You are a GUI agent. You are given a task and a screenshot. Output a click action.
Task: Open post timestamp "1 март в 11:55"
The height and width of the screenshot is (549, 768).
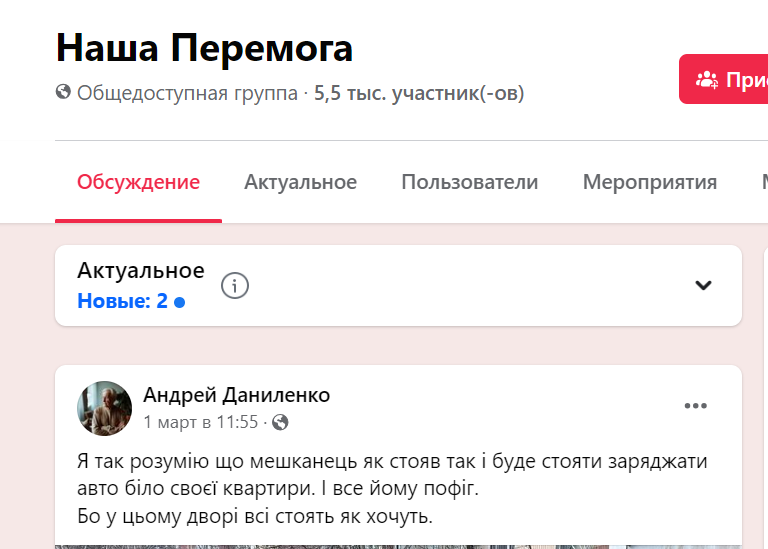point(200,422)
